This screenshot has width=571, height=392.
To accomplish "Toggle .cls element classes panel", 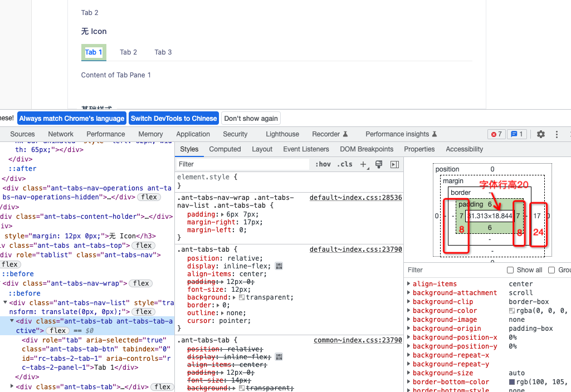I will (344, 164).
